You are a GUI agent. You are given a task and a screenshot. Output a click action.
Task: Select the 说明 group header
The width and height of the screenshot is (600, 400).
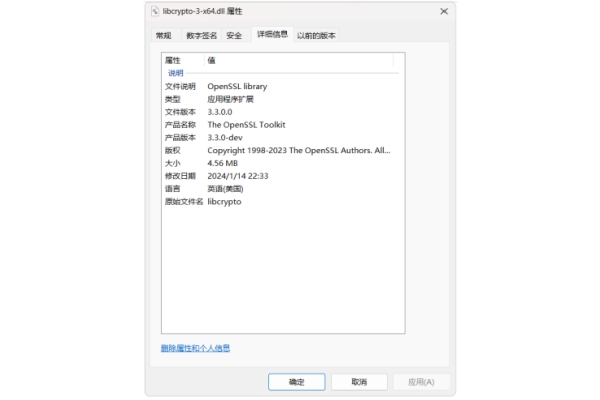[x=176, y=73]
